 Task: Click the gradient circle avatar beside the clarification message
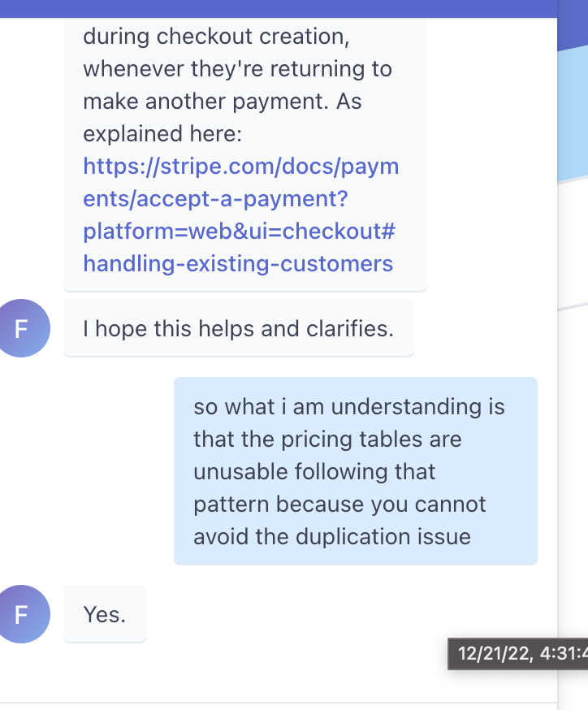point(24,328)
